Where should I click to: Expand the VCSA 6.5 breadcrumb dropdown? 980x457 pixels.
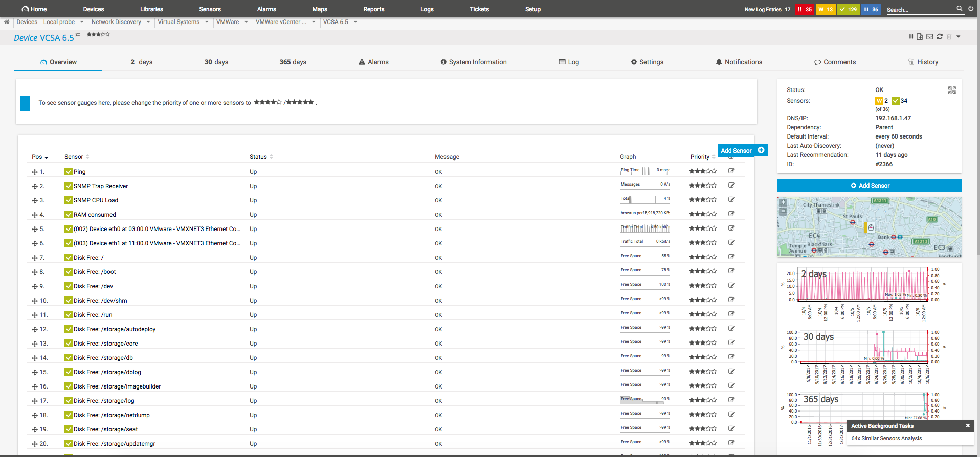355,22
